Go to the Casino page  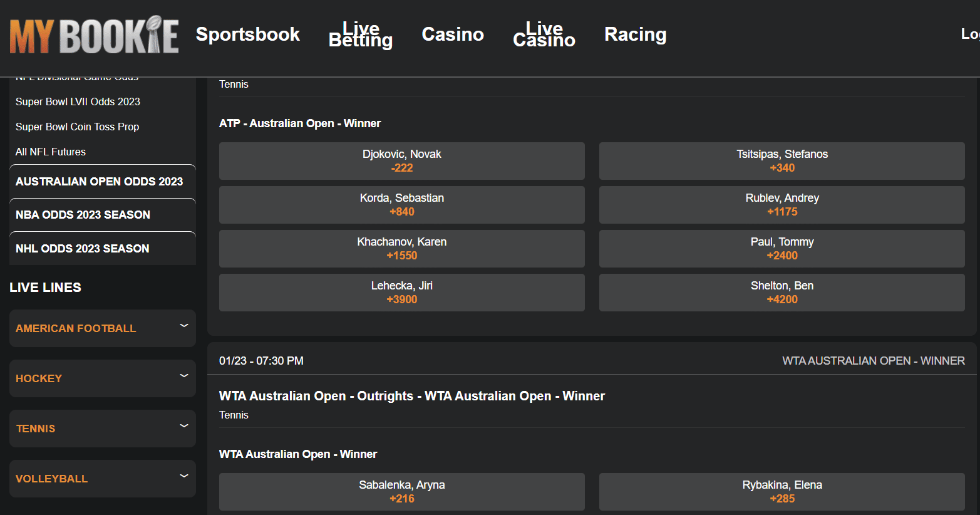point(453,34)
